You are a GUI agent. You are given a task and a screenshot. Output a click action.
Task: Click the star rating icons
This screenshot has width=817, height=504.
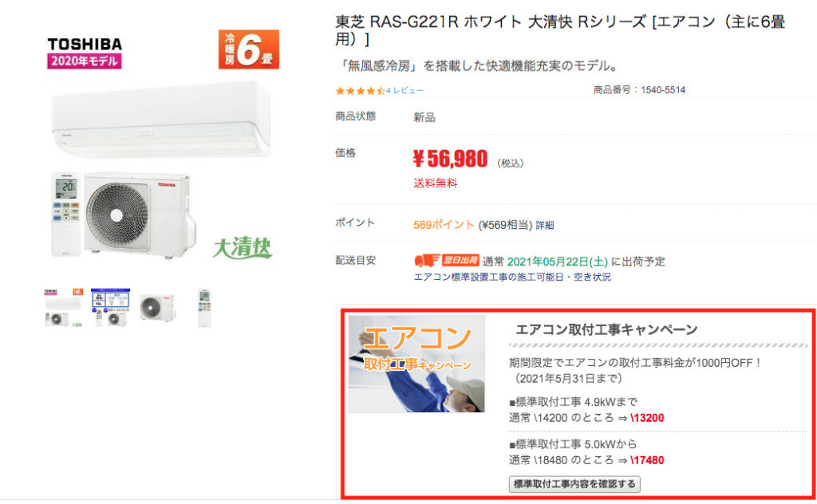[x=360, y=91]
